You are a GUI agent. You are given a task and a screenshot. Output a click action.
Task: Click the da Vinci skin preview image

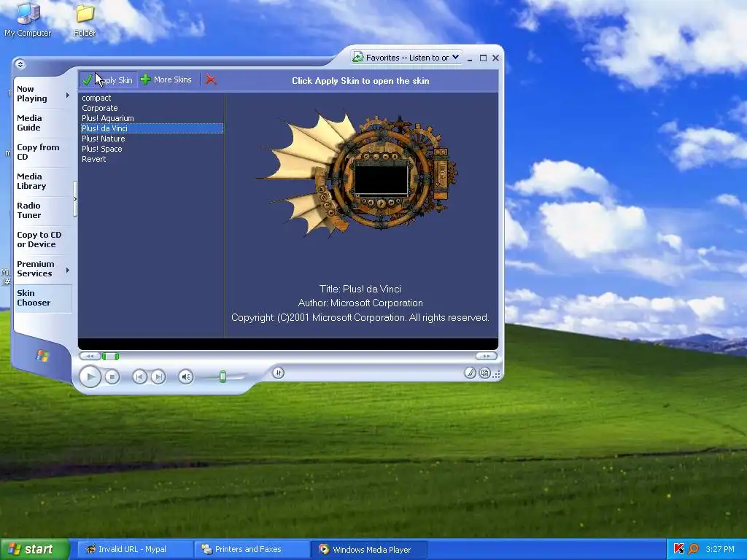click(x=357, y=176)
